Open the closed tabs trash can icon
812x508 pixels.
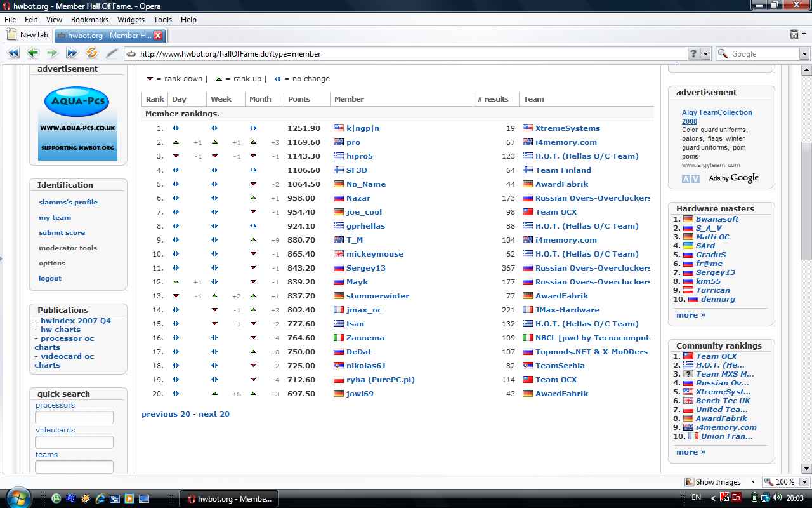(x=794, y=34)
